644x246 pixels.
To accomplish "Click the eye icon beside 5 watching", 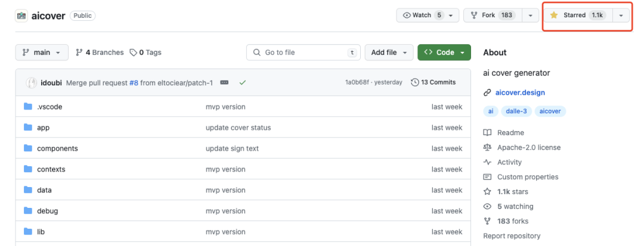I will (x=487, y=207).
